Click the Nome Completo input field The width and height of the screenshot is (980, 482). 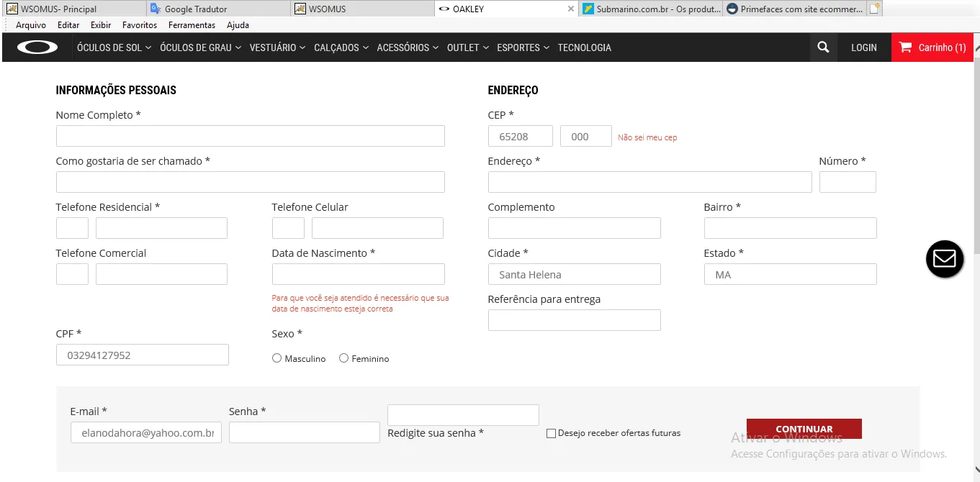click(x=250, y=136)
